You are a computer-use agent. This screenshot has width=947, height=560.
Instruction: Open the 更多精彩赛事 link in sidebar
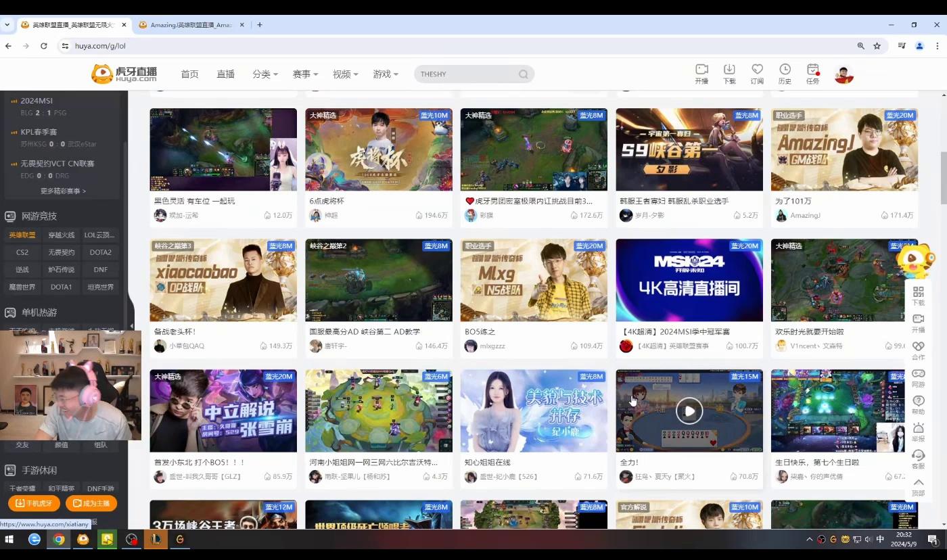pyautogui.click(x=63, y=191)
